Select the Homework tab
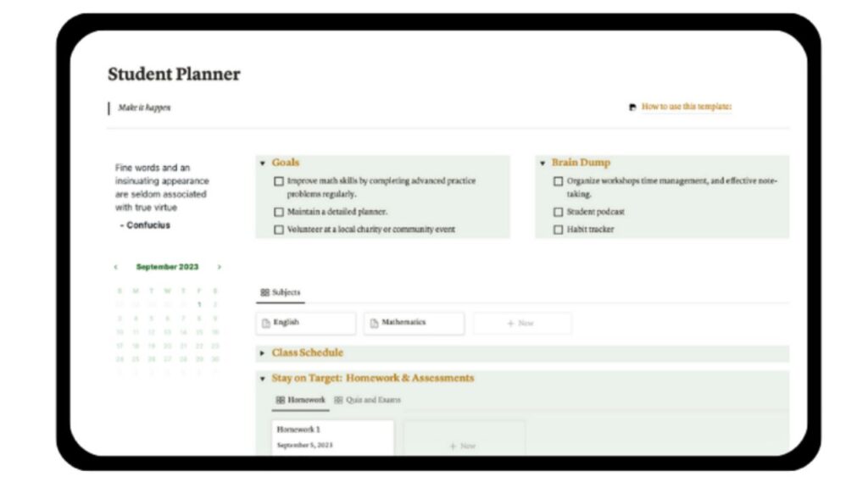868x488 pixels. click(305, 399)
